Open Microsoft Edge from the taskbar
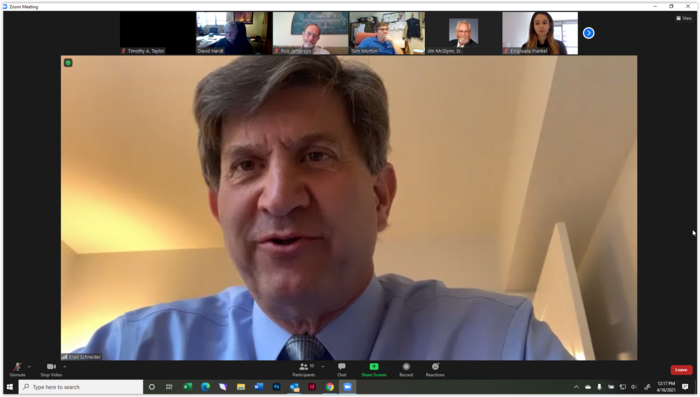The image size is (700, 397). pyautogui.click(x=205, y=387)
